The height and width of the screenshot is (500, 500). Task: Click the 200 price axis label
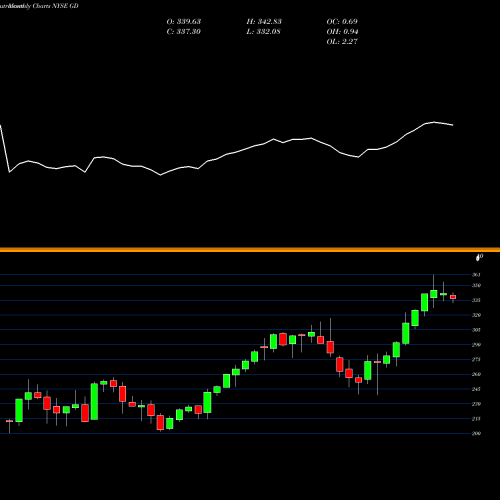[476, 433]
